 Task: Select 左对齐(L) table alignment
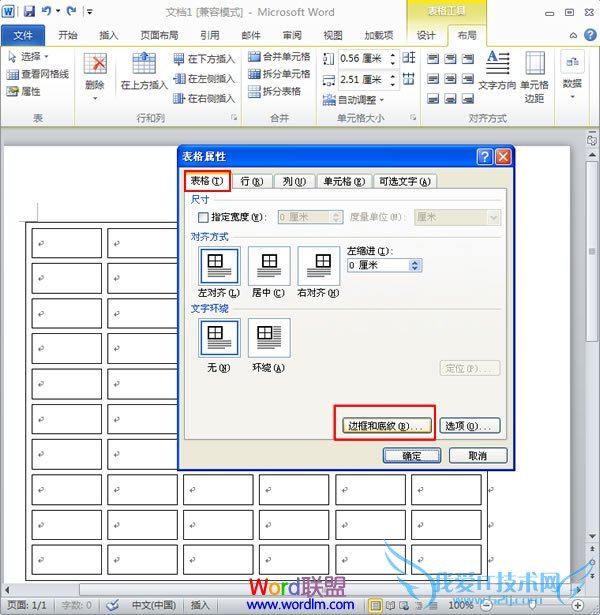click(219, 266)
